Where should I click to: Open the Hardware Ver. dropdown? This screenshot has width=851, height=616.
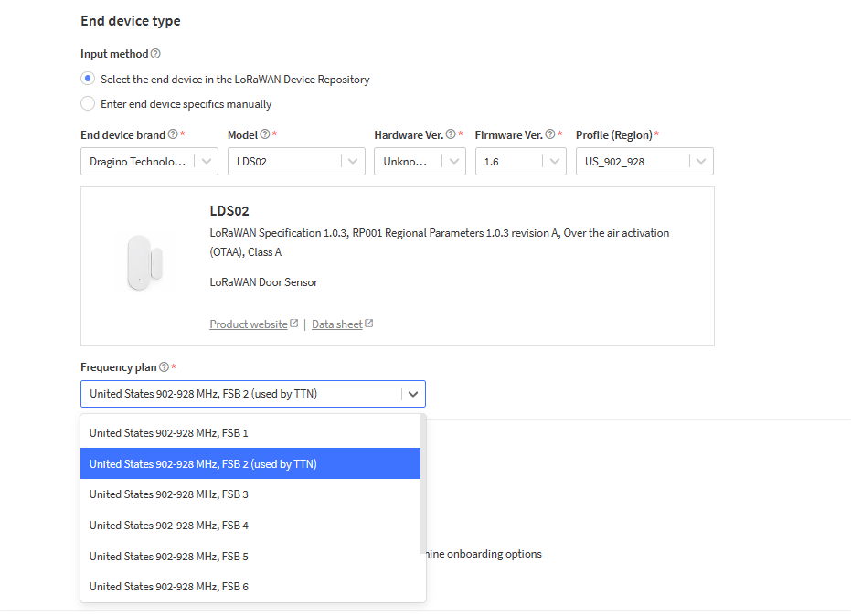point(420,161)
